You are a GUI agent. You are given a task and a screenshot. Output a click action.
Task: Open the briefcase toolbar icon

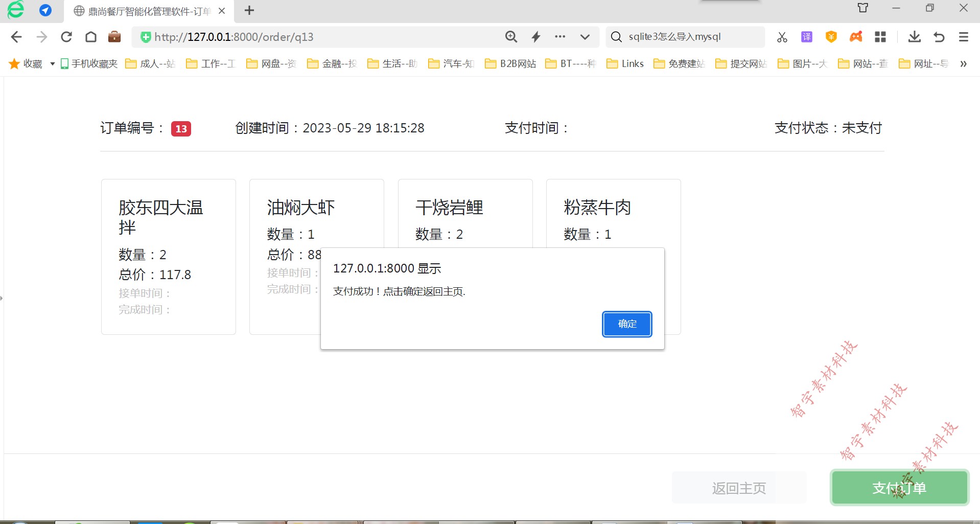pyautogui.click(x=114, y=36)
